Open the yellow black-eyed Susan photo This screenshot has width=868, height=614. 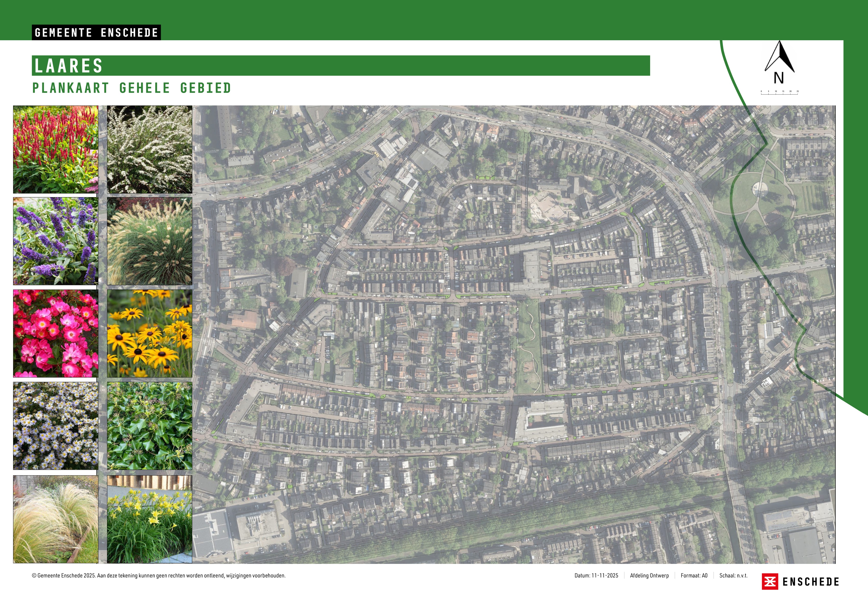click(149, 333)
